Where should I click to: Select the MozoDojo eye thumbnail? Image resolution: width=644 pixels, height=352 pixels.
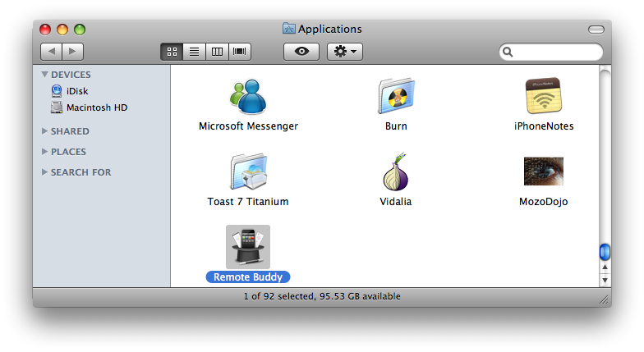coord(543,171)
